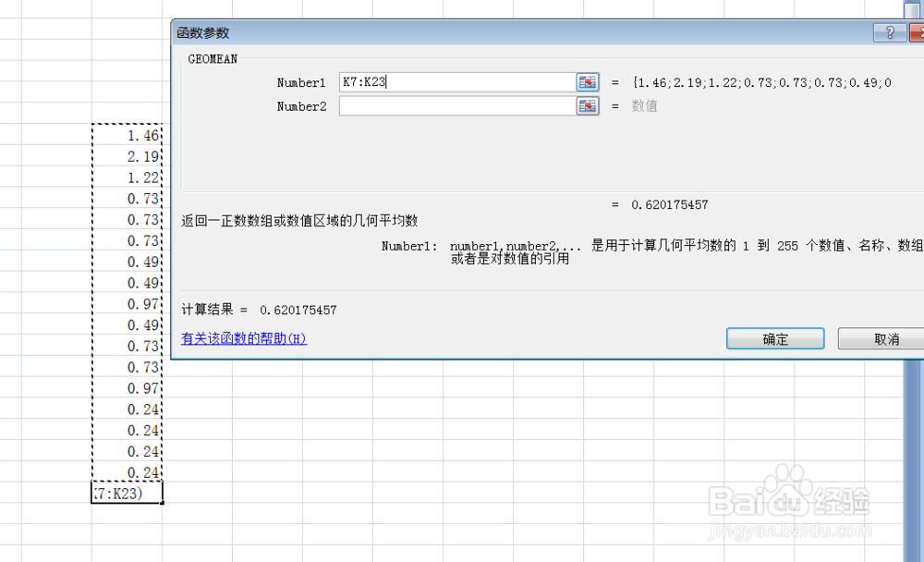
Task: Click the description 返回一正数数组或数值区域的几何平均数
Action: [x=299, y=221]
